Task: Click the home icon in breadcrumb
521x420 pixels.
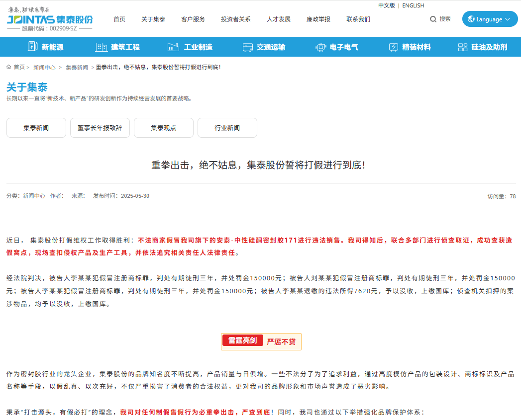Action: point(9,67)
